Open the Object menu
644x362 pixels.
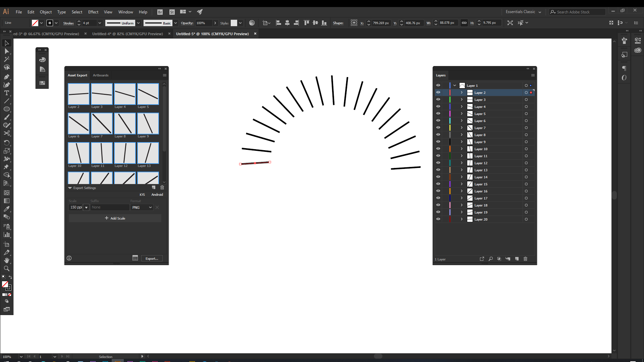point(46,12)
